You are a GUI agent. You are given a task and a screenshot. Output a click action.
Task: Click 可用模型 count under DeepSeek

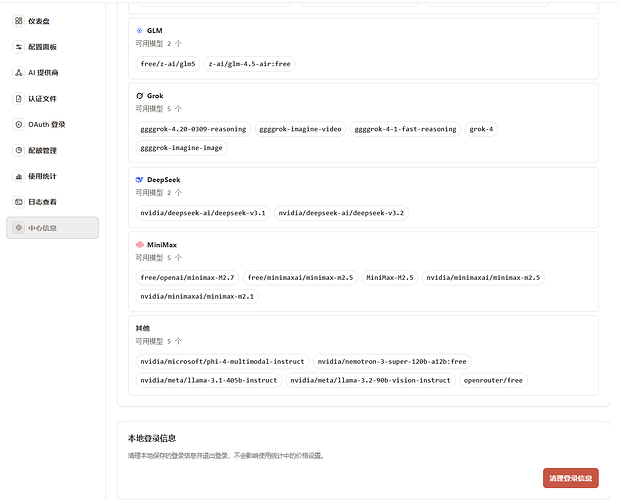point(159,193)
